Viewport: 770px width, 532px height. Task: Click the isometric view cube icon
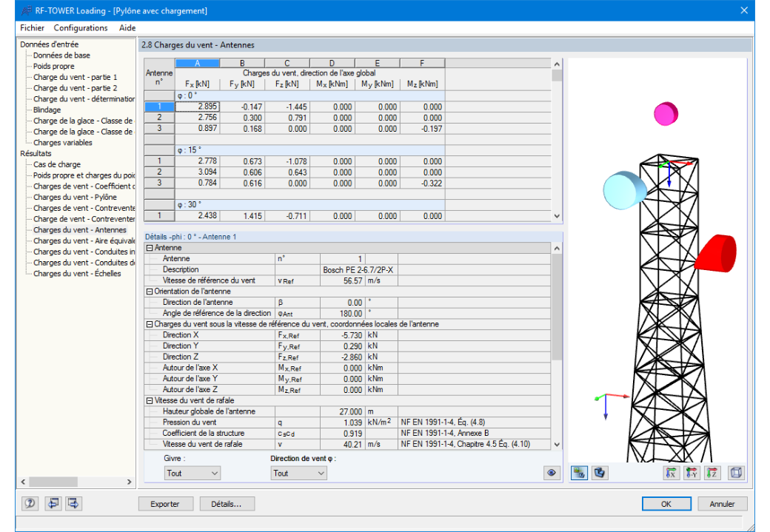(736, 473)
